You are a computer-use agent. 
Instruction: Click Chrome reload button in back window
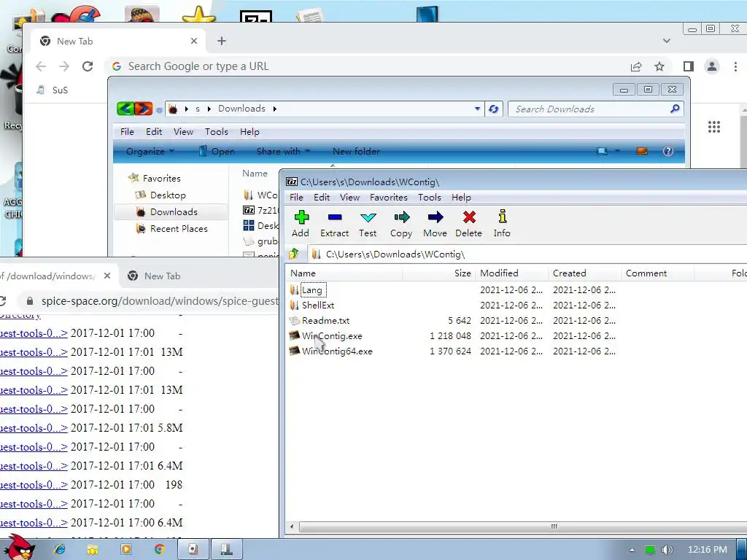(x=88, y=66)
